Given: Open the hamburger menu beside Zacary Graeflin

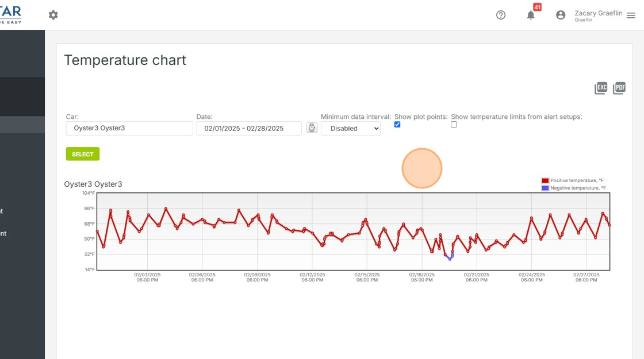Looking at the screenshot, I should (631, 15).
